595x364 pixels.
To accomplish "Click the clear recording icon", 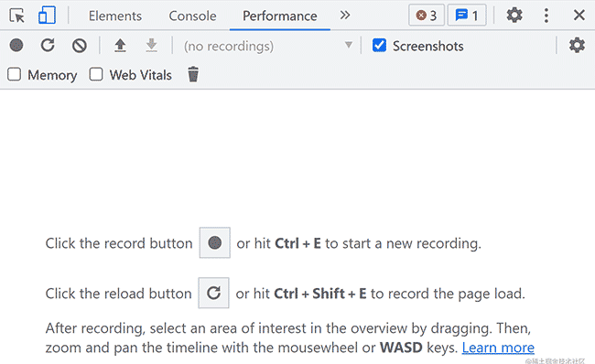I will [x=80, y=46].
